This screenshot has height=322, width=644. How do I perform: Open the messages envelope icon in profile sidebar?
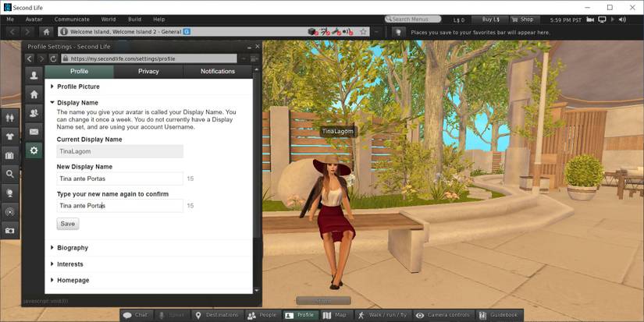[34, 132]
